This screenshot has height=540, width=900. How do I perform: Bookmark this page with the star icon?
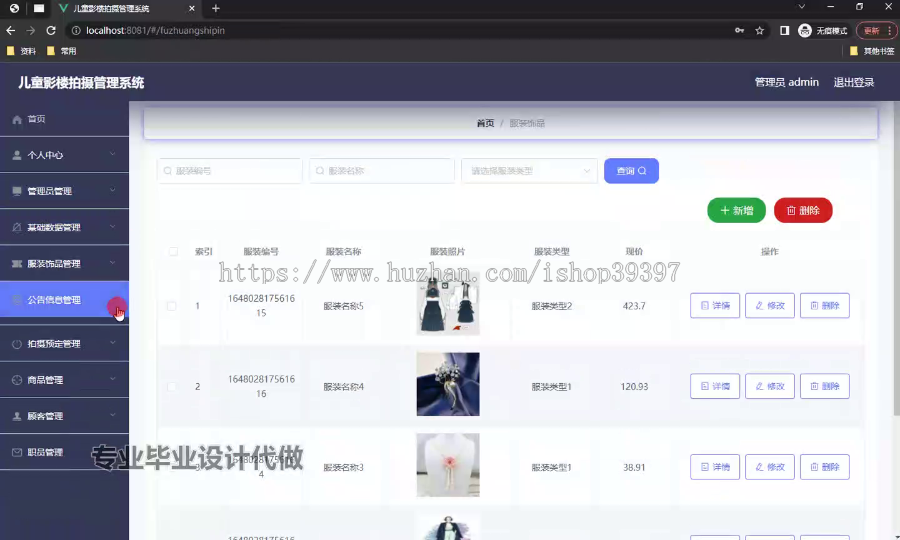pos(759,30)
